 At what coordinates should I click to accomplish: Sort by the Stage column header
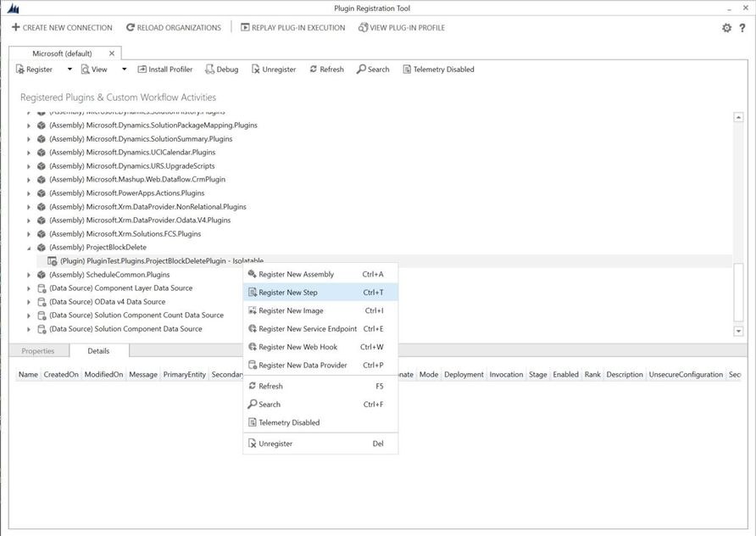pos(538,374)
